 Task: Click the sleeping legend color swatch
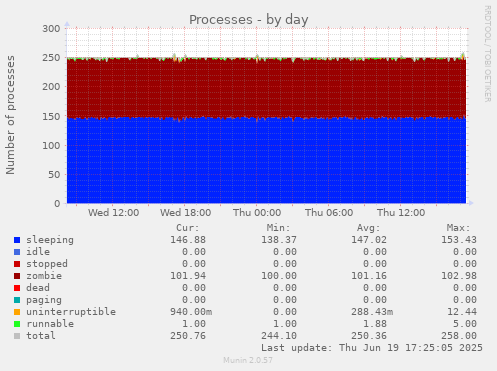pos(17,240)
